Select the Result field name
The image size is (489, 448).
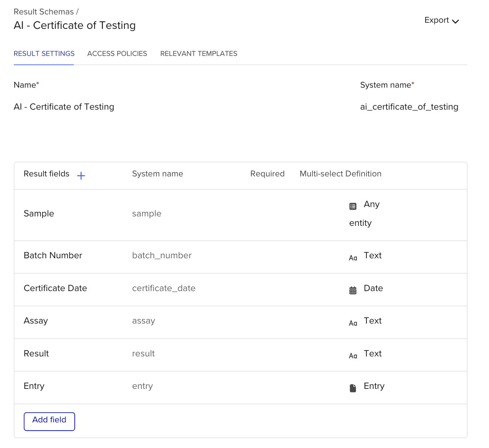(x=36, y=353)
